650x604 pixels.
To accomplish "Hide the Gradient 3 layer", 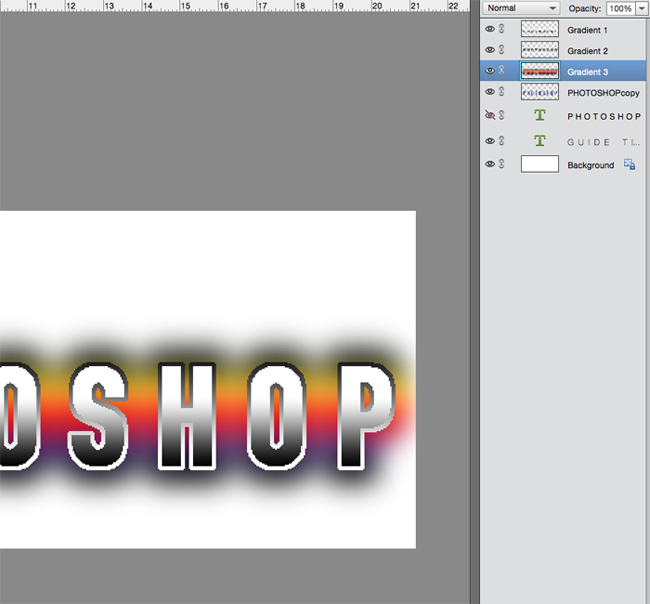I will (x=490, y=70).
